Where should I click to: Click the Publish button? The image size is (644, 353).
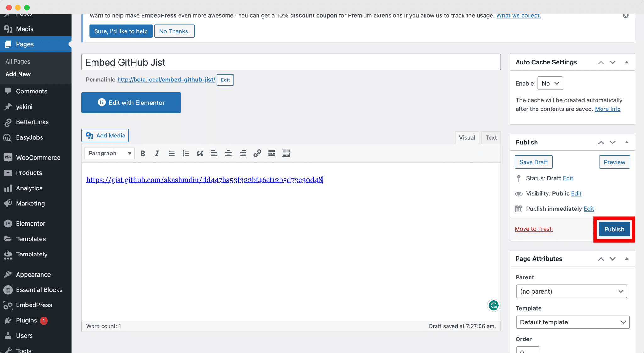614,229
